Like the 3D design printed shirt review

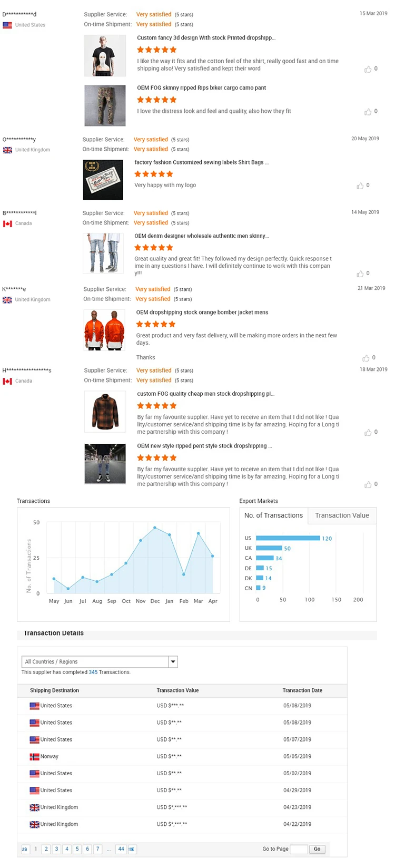pyautogui.click(x=368, y=69)
